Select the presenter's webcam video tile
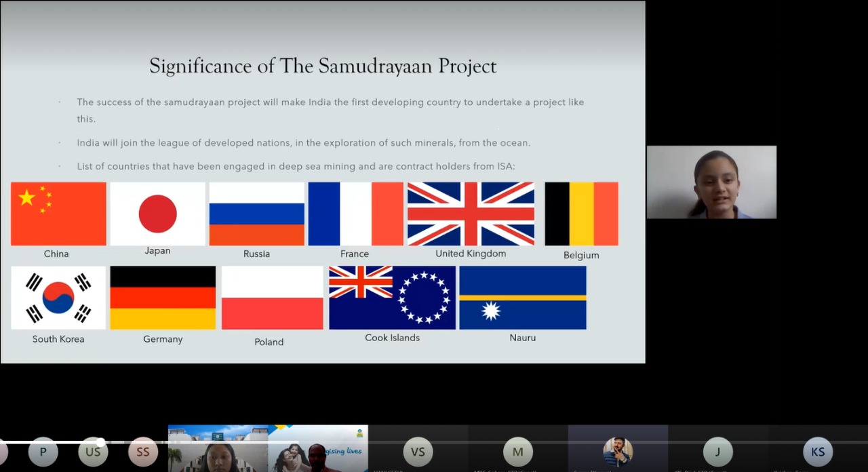 tap(711, 182)
